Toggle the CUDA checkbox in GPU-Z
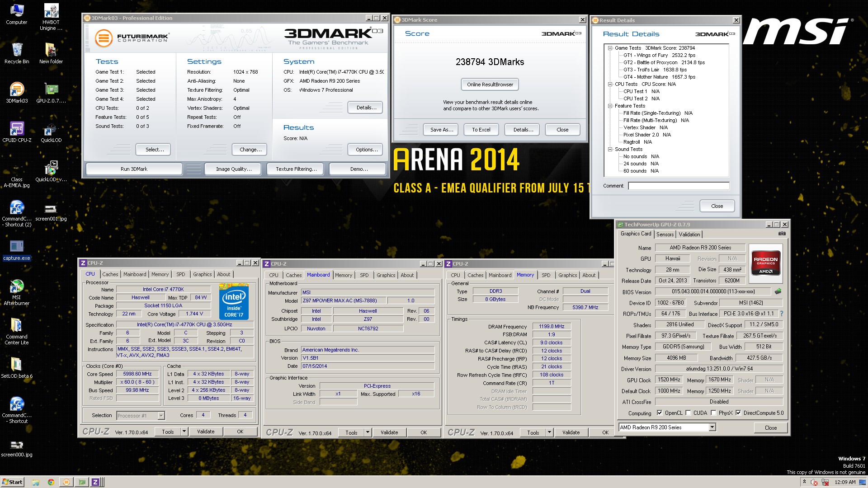Screen dimensions: 868x488 pos(688,413)
